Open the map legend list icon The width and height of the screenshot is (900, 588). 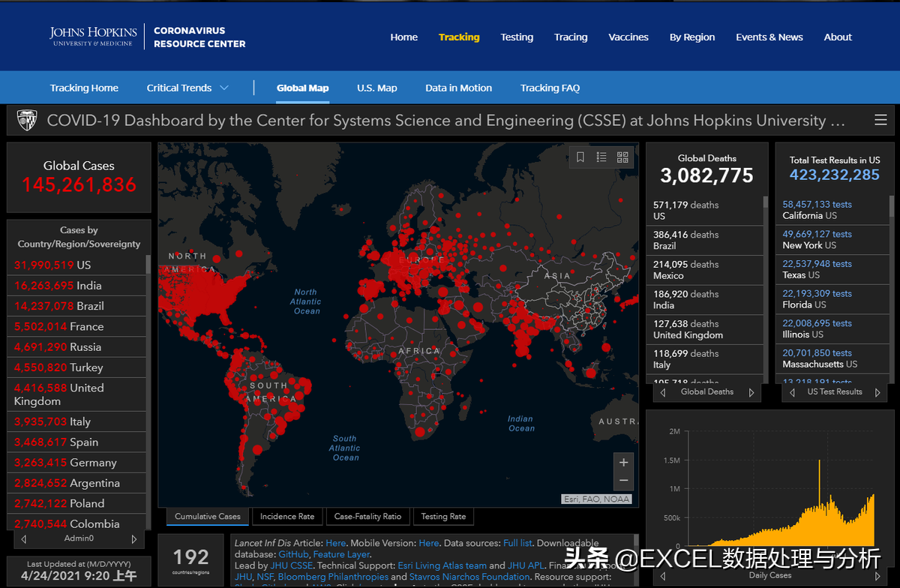point(601,157)
